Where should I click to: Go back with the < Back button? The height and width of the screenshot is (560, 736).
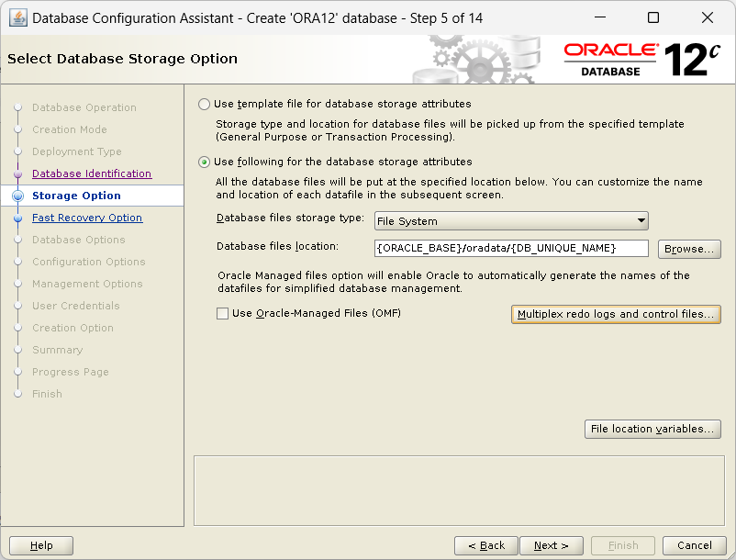pyautogui.click(x=486, y=545)
